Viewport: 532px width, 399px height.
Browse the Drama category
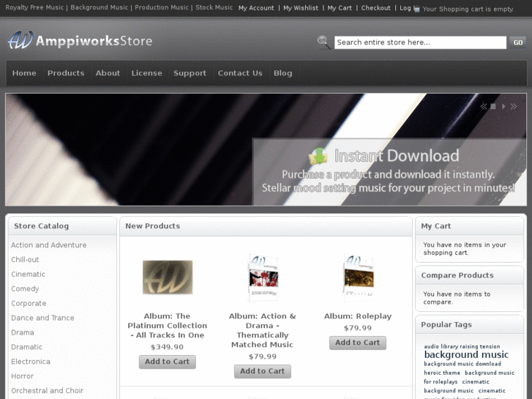[23, 332]
